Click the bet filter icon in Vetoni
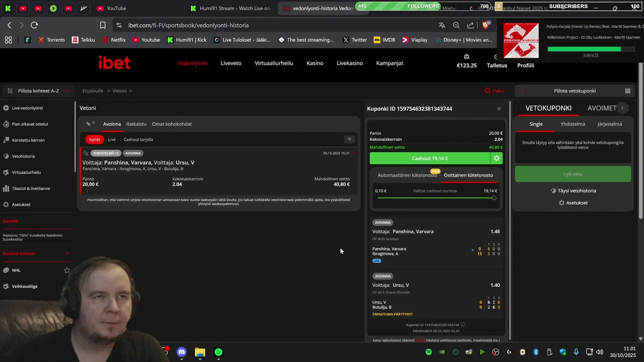644x362 pixels. 350,139
